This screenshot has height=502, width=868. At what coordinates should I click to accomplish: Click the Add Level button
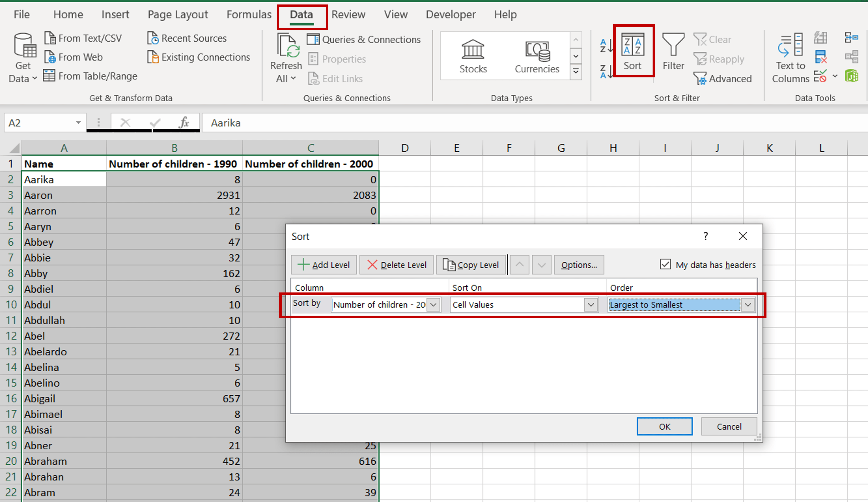(324, 265)
